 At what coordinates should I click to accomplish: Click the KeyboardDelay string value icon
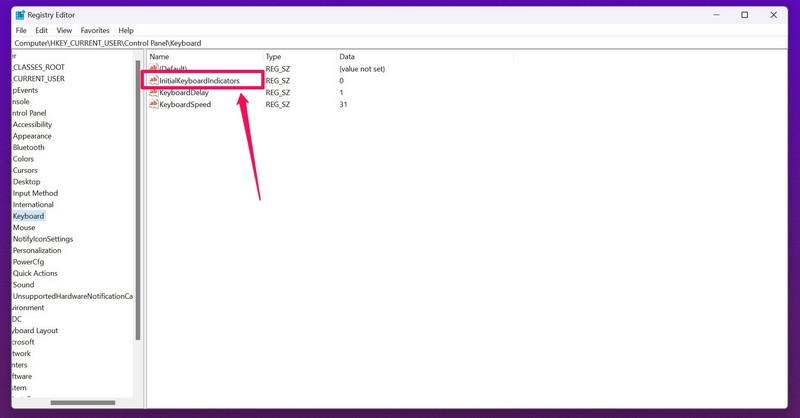pos(154,92)
